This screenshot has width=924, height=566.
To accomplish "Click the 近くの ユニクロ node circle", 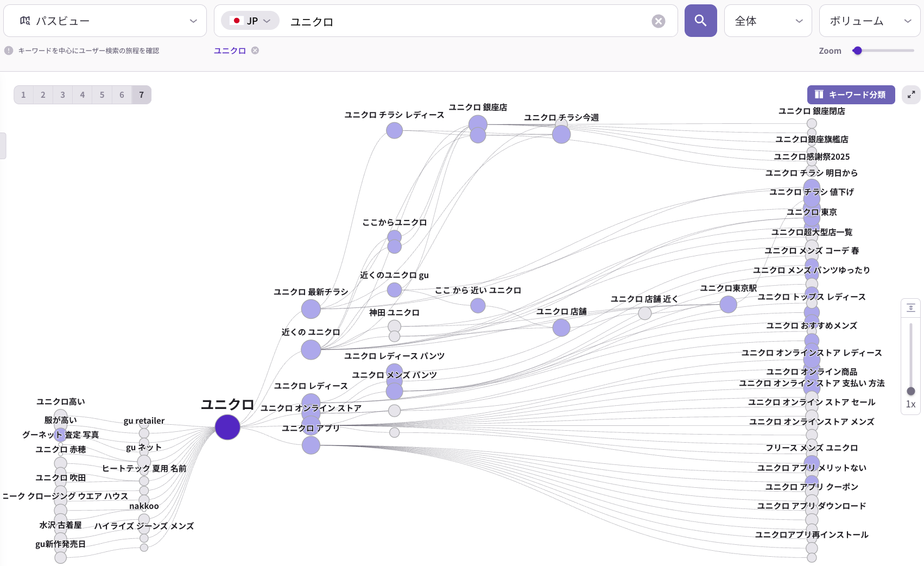I will tap(311, 350).
